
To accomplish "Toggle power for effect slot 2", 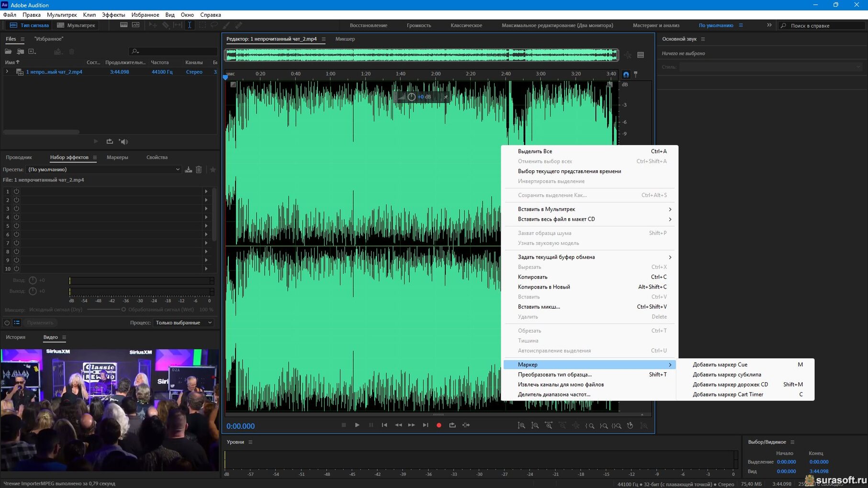I will point(16,200).
